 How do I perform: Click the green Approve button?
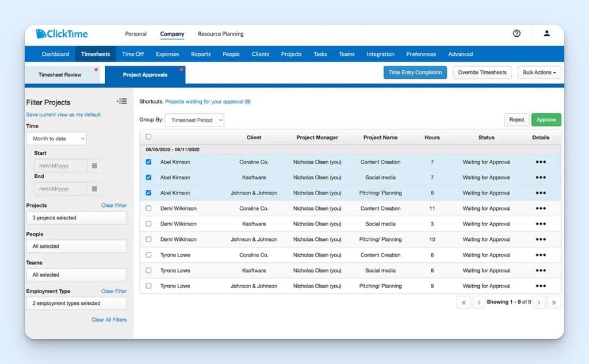pyautogui.click(x=546, y=120)
